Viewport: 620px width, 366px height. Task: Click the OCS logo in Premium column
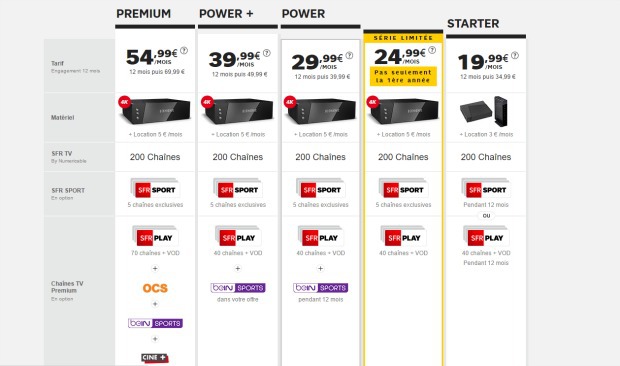[x=155, y=288]
